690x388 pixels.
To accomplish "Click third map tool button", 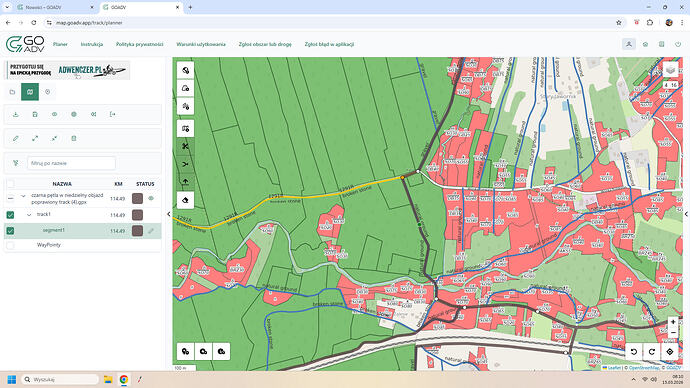I will coord(185,106).
